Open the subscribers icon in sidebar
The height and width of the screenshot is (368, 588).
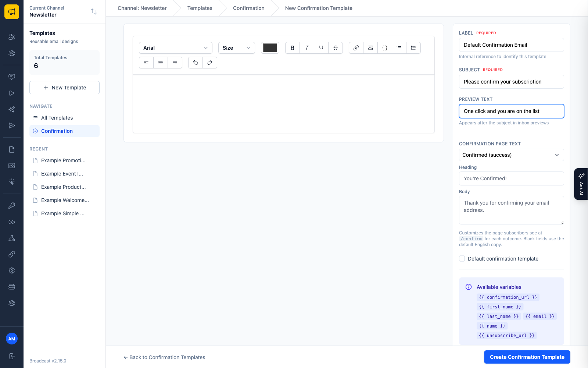[x=12, y=37]
